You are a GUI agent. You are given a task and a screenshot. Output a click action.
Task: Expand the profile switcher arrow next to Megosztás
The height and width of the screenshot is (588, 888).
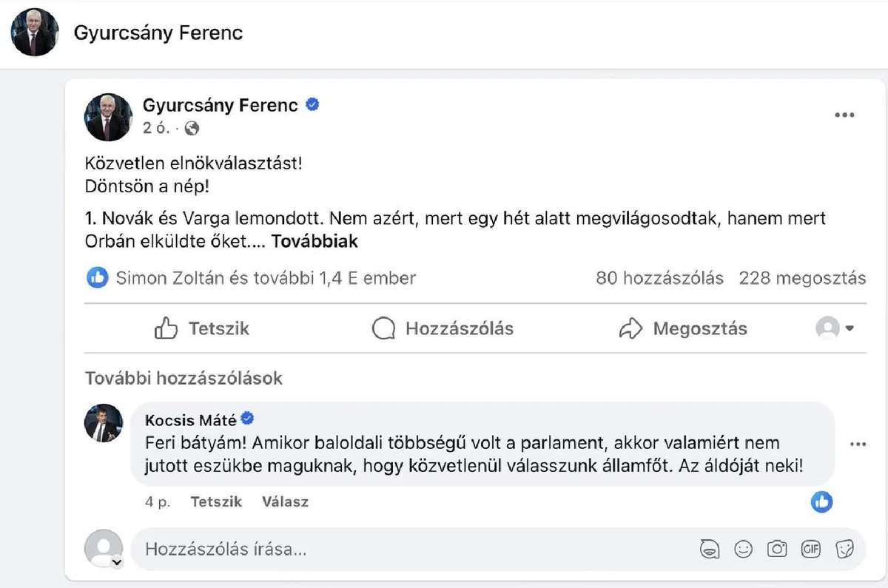pyautogui.click(x=850, y=328)
